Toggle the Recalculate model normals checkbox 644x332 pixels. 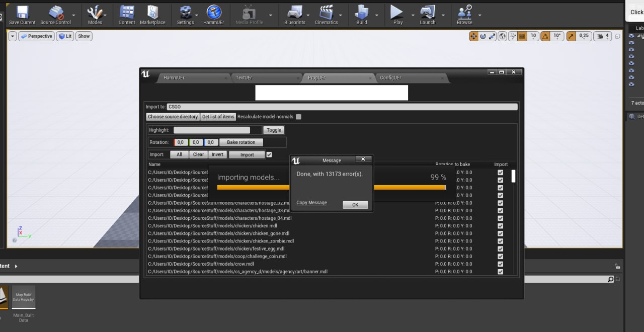[298, 117]
